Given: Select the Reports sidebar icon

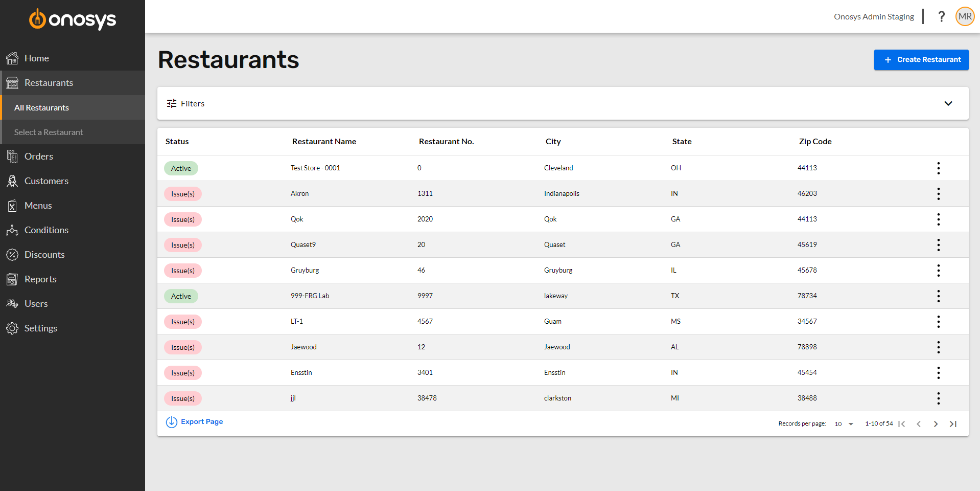Looking at the screenshot, I should click(x=13, y=279).
